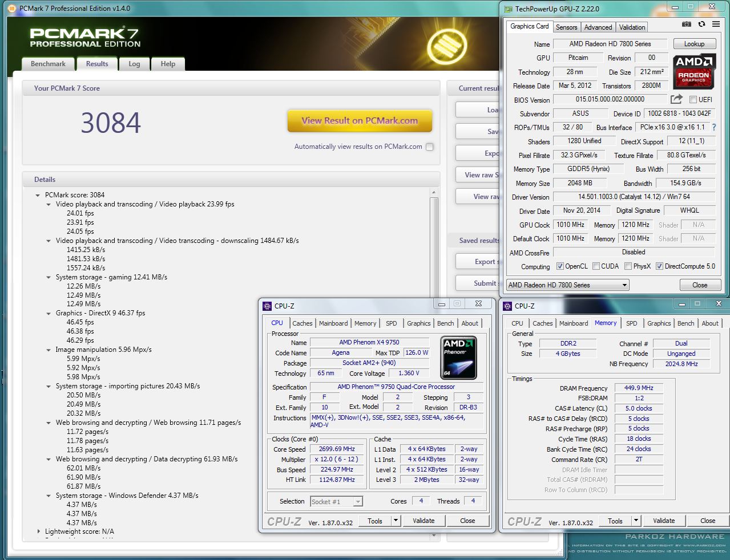
Task: Click the Windows Defender 4.37 MB/s tree row
Action: [127, 496]
